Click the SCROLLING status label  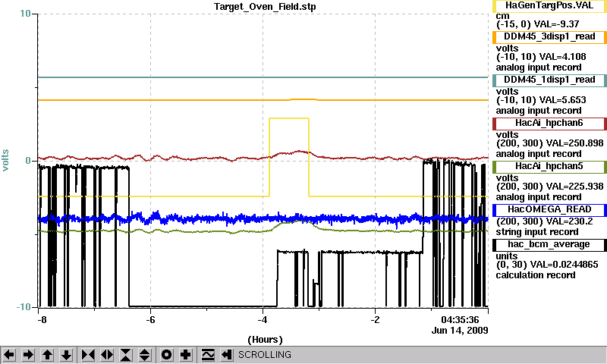pos(264,355)
